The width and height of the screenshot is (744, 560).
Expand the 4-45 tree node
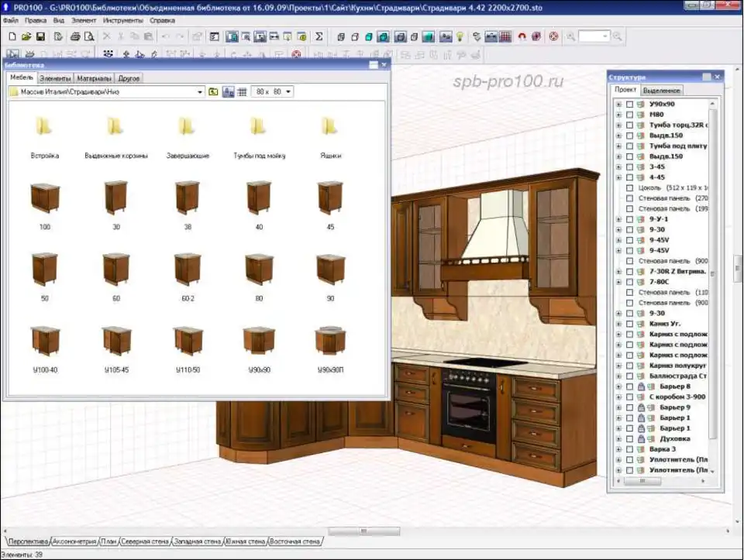[x=618, y=177]
